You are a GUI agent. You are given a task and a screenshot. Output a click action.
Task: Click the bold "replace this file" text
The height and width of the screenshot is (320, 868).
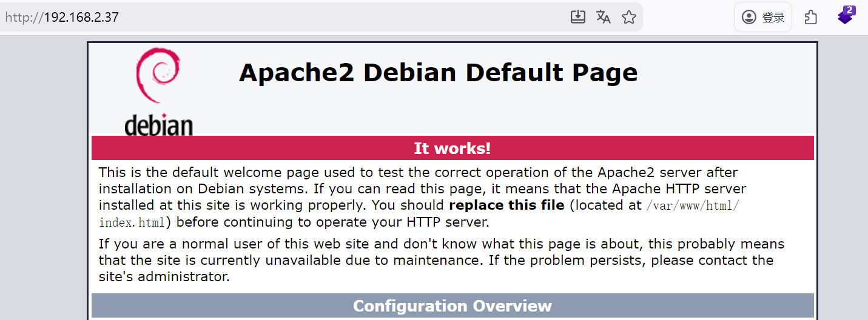pos(506,205)
